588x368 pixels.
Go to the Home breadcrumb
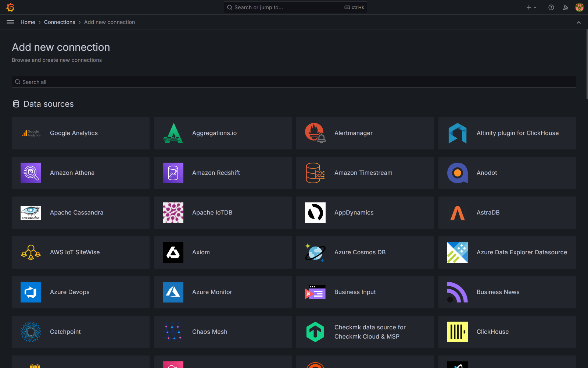pyautogui.click(x=28, y=22)
